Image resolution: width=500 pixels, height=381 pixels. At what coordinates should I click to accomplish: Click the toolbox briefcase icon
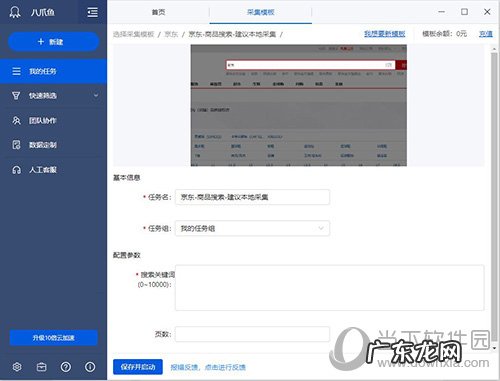coord(41,367)
